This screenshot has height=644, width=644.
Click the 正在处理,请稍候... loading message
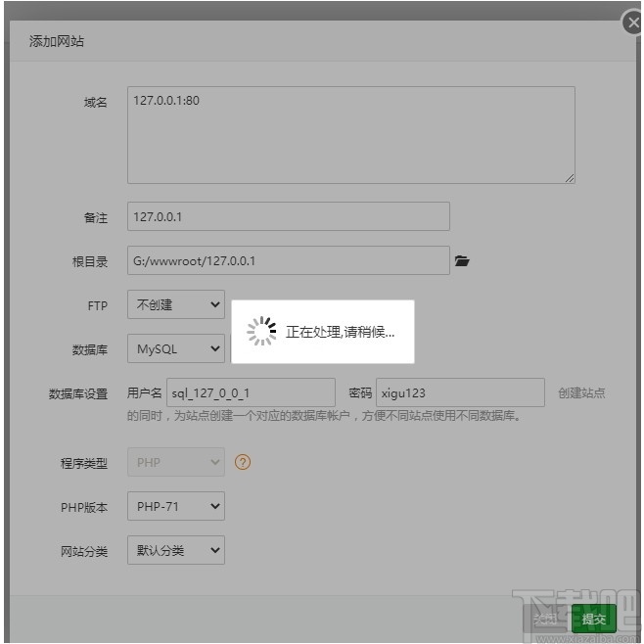[x=340, y=332]
